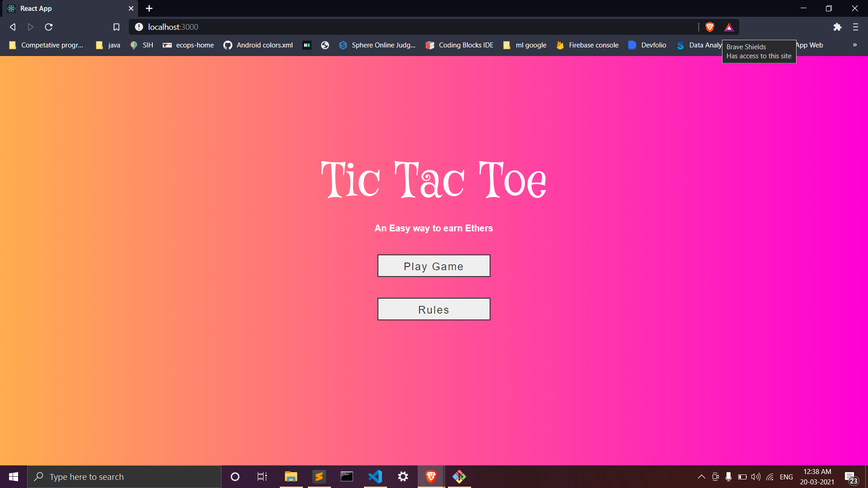Open Firebase console bookmark

(588, 45)
